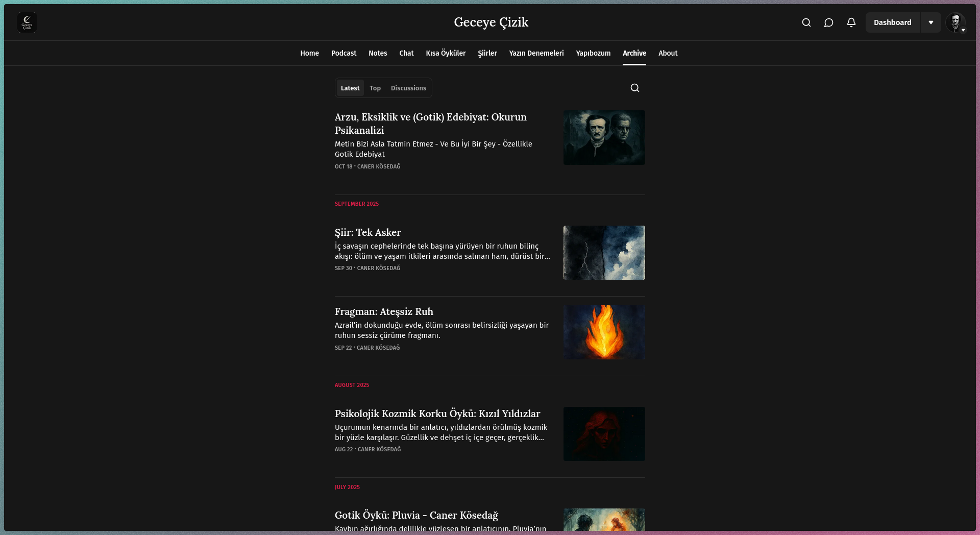This screenshot has width=980, height=535.
Task: Open the profile avatar menu
Action: click(955, 22)
